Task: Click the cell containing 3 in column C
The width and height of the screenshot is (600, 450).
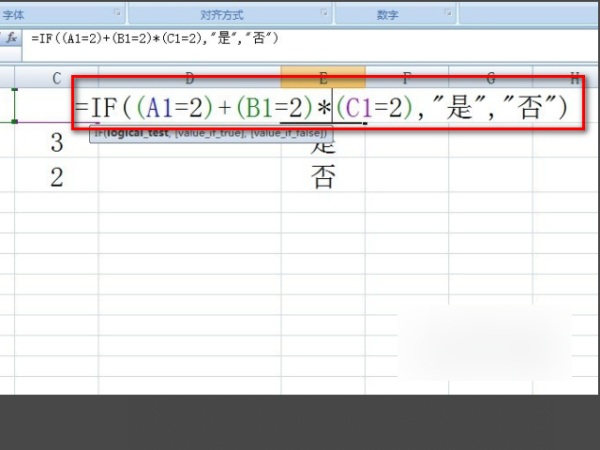Action: [56, 143]
